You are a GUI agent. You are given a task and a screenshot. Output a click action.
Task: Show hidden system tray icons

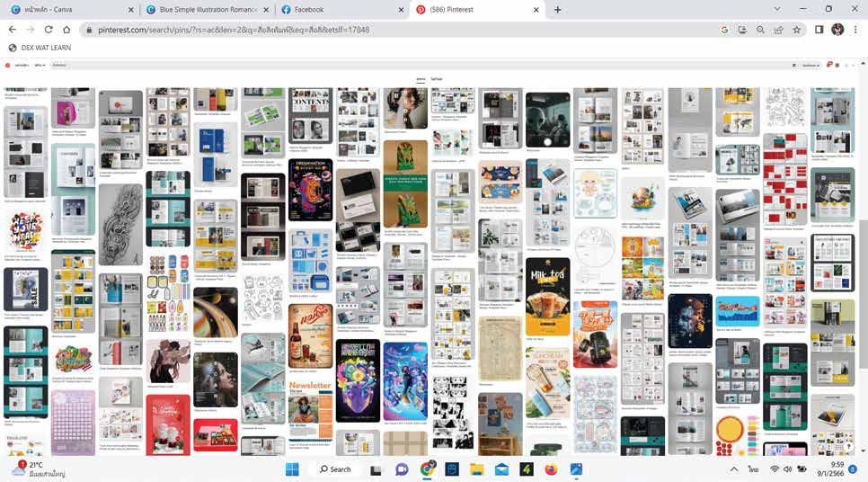[734, 469]
